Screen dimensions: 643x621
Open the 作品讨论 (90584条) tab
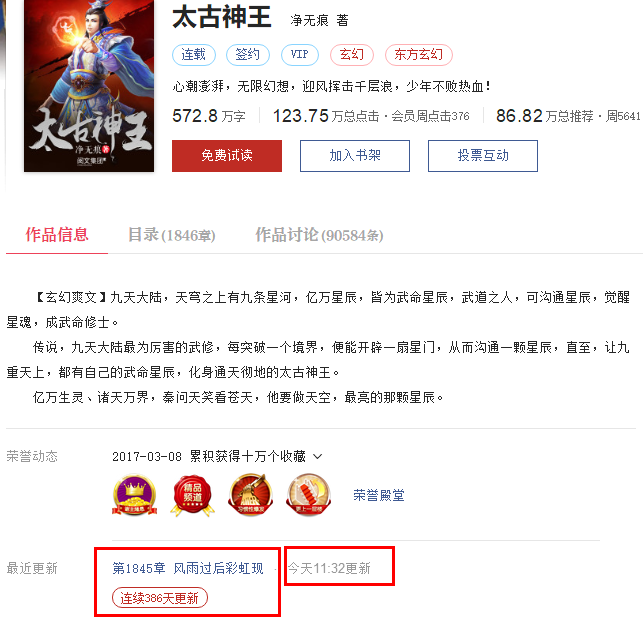click(x=319, y=235)
